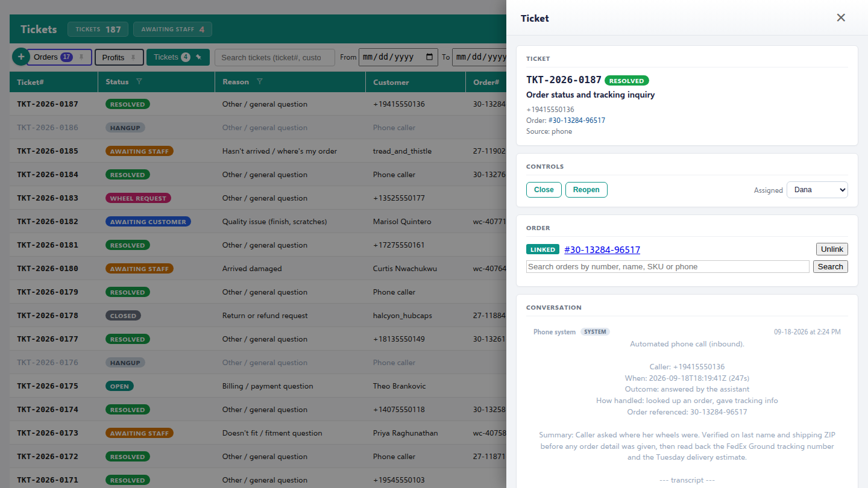
Task: Click the WHEEL REQUEST status badge
Action: (x=138, y=198)
